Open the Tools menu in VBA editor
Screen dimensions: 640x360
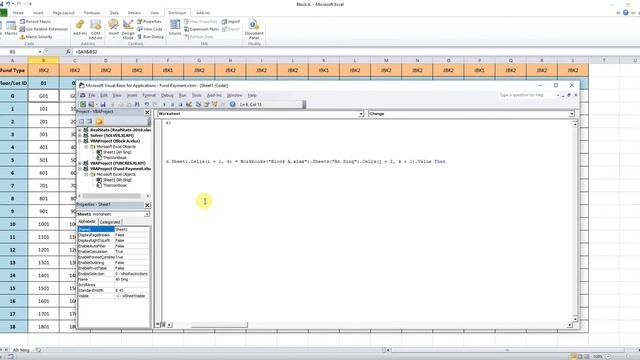(197, 95)
